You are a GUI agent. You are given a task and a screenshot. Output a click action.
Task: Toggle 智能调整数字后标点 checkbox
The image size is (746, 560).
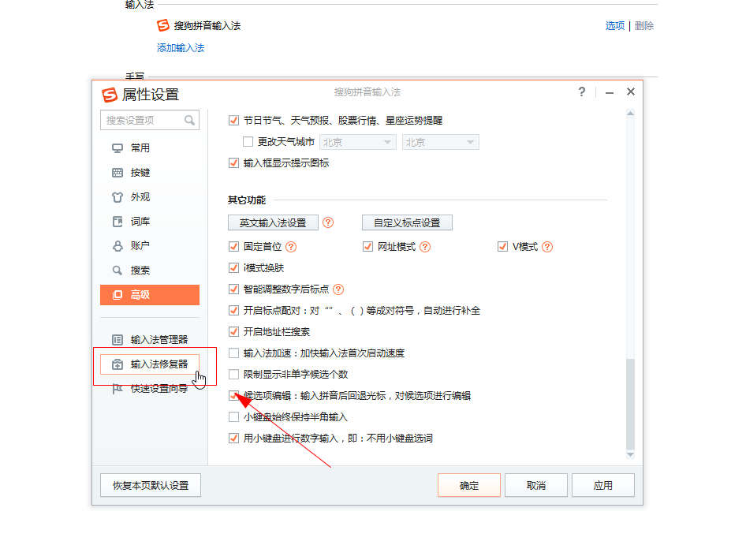pos(233,289)
